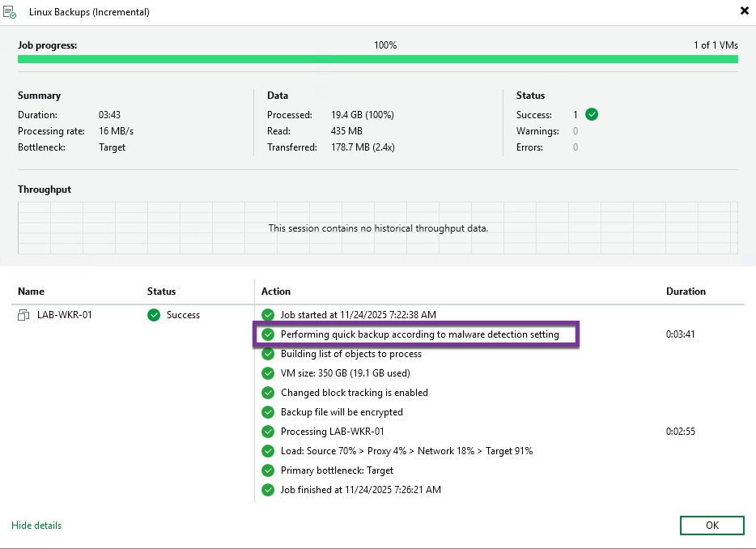Click the Action column header
756x549 pixels.
(x=276, y=292)
